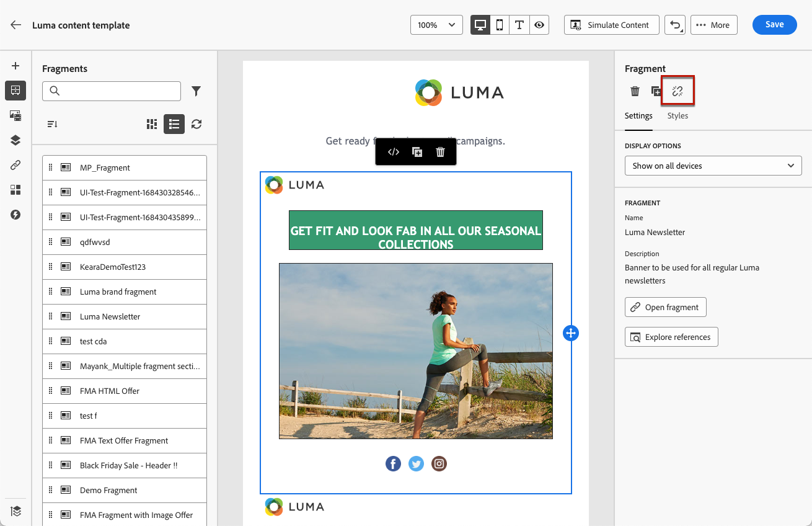Switch to mobile preview mode
The width and height of the screenshot is (812, 526).
point(500,25)
